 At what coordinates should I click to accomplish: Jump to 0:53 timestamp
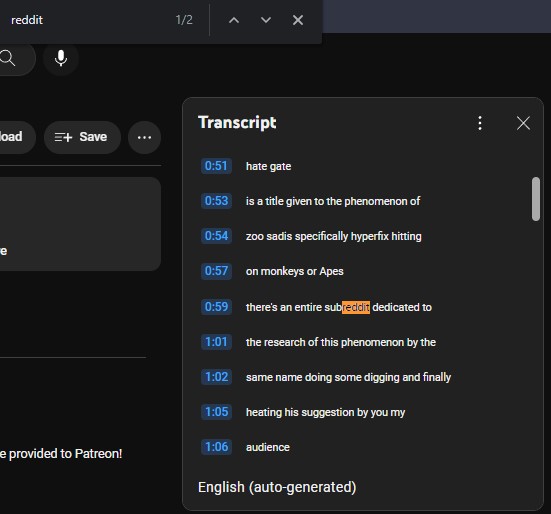click(216, 201)
